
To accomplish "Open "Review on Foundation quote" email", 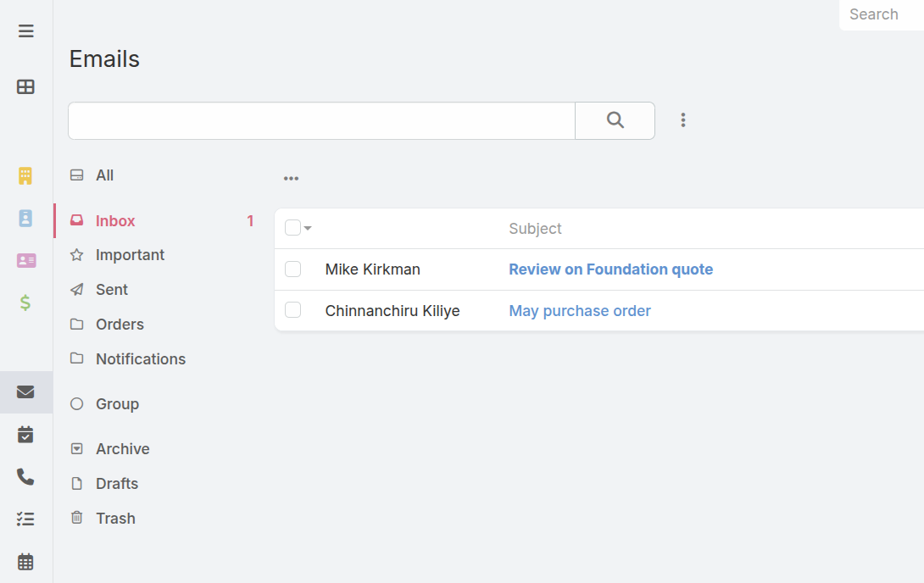I will pyautogui.click(x=610, y=269).
